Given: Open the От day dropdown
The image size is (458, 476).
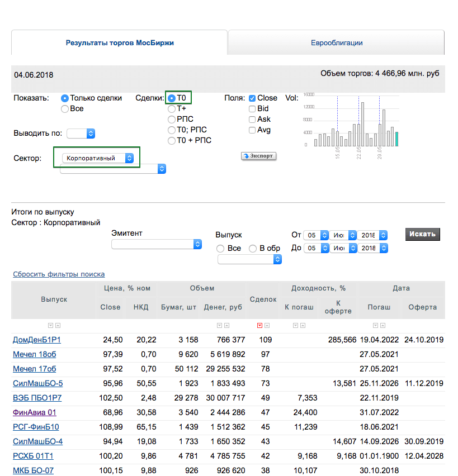Looking at the screenshot, I should [x=316, y=235].
